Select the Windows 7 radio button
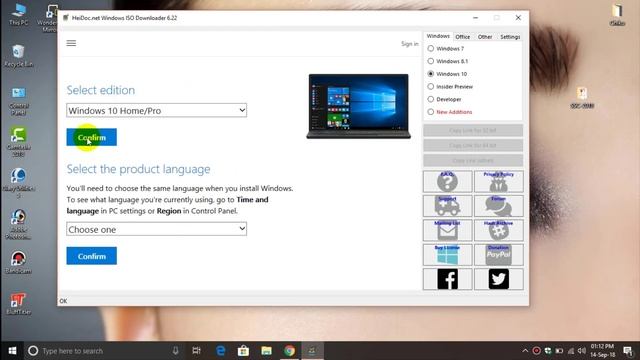Image resolution: width=640 pixels, height=360 pixels. [x=431, y=49]
